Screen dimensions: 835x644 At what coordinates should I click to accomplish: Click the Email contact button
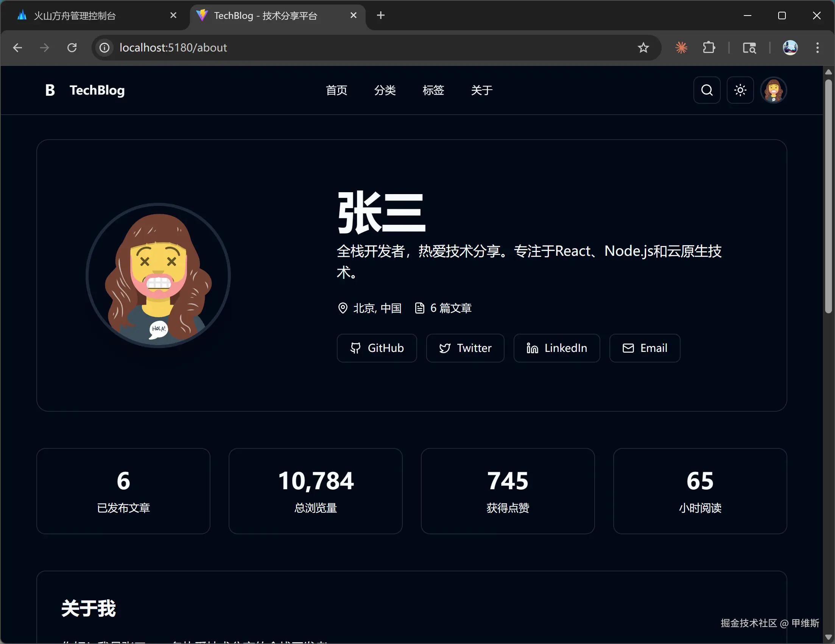click(x=645, y=348)
